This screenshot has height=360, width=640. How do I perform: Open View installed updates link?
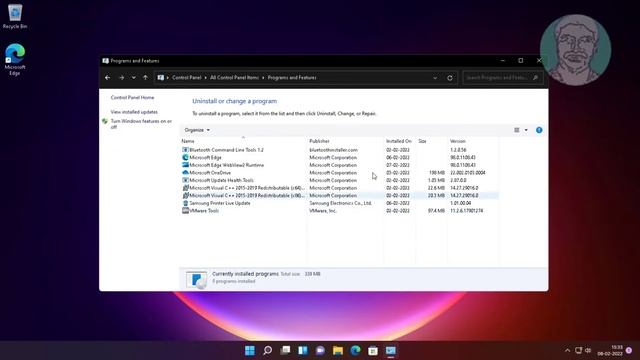click(134, 112)
